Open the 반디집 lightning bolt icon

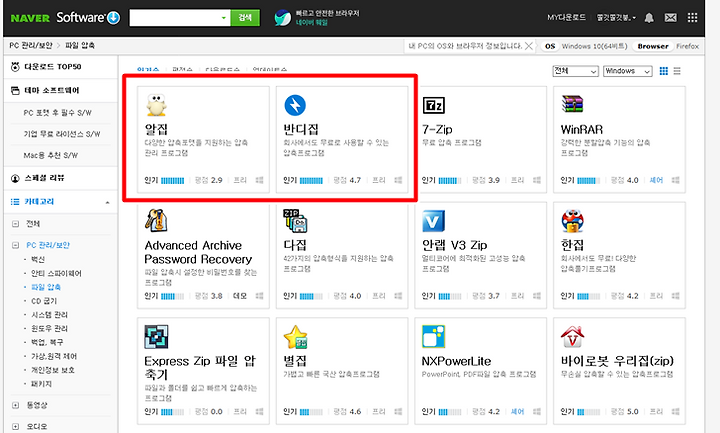point(295,105)
